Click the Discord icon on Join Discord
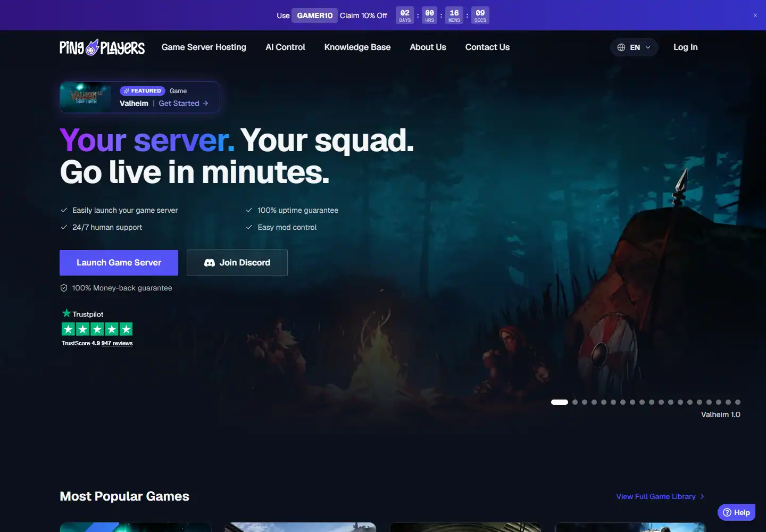The image size is (766, 532). pyautogui.click(x=210, y=263)
